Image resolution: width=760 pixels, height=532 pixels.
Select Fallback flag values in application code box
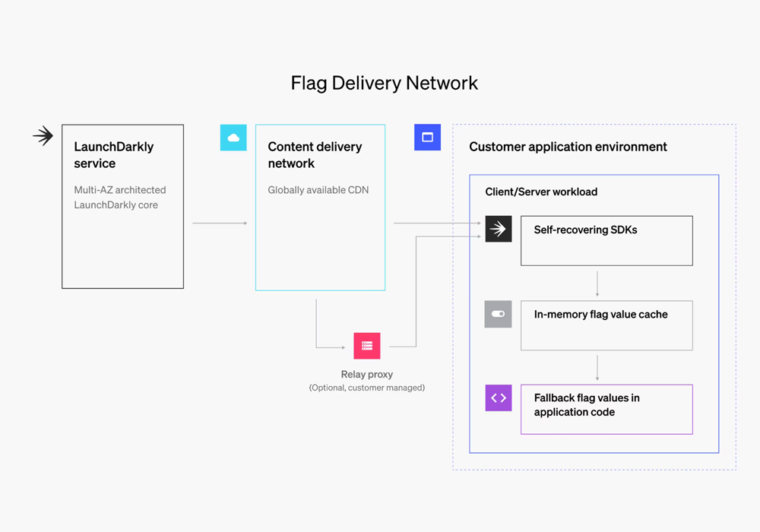[x=606, y=409]
